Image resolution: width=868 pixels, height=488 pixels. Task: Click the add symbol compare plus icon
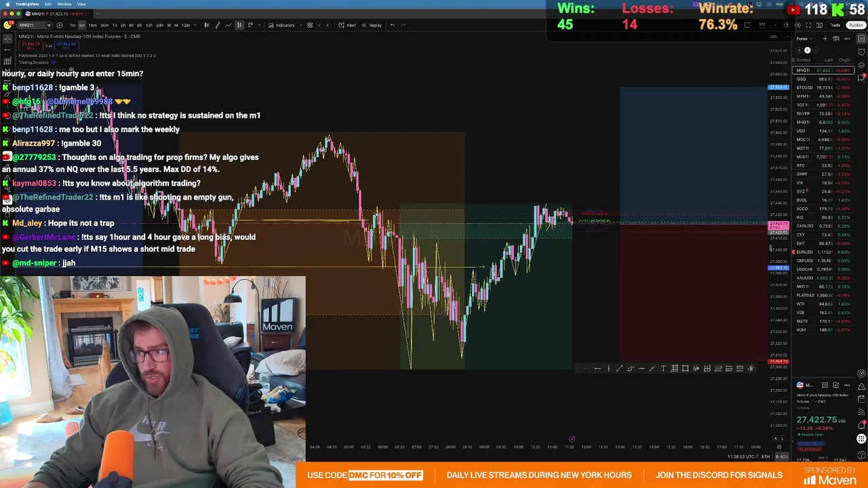pos(60,25)
